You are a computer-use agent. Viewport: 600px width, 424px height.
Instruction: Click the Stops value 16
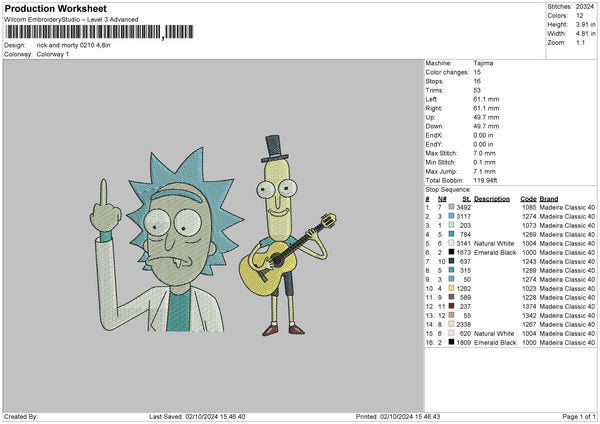477,81
